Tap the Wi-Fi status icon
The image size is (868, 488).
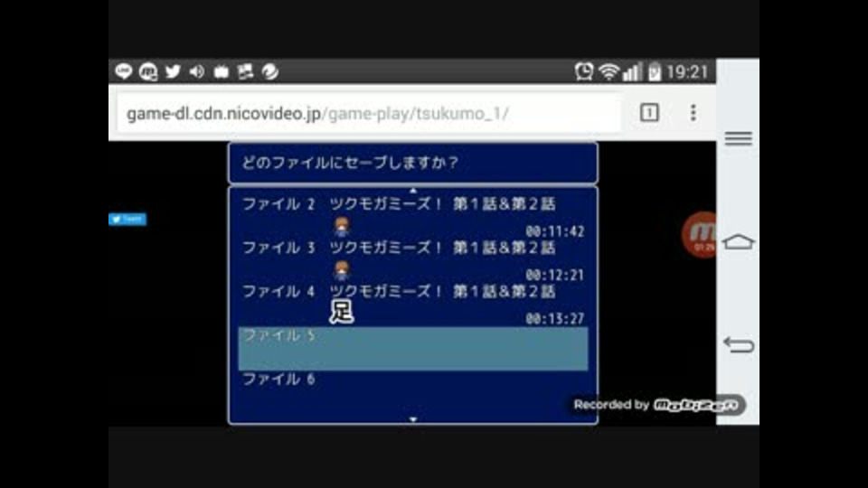[x=609, y=72]
